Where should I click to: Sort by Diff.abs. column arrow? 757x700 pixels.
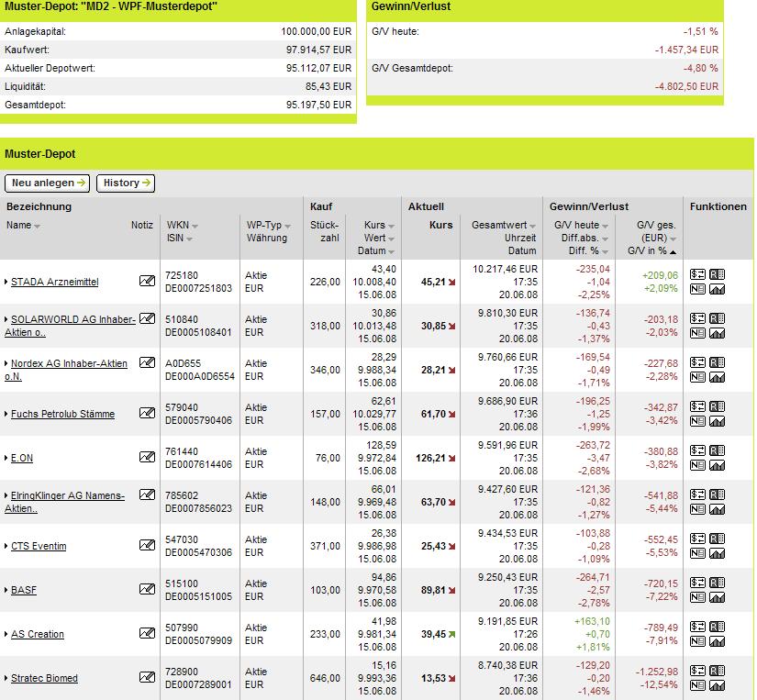[605, 239]
